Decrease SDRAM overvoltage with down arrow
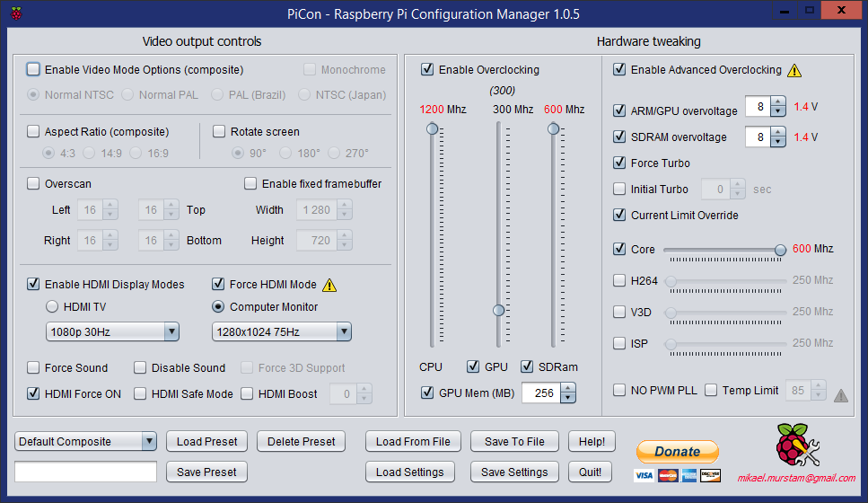This screenshot has height=503, width=868. tap(777, 141)
